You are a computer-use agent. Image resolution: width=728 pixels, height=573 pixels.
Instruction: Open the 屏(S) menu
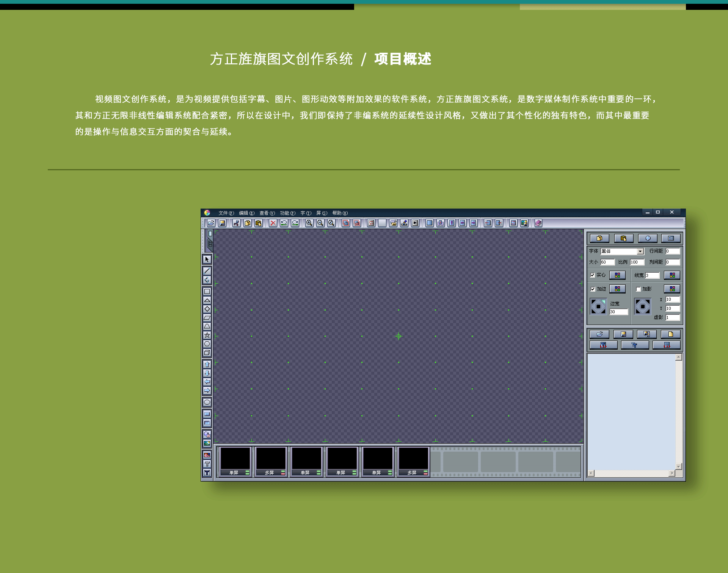[322, 213]
